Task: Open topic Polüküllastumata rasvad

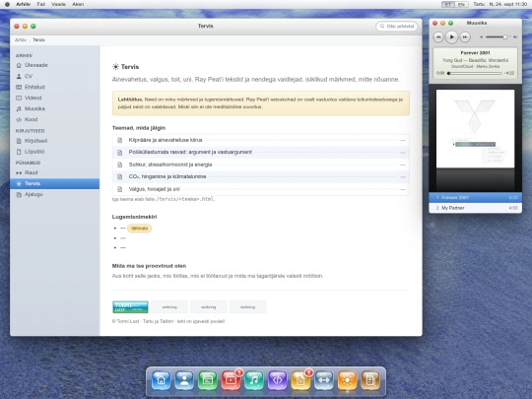Action: click(x=260, y=153)
